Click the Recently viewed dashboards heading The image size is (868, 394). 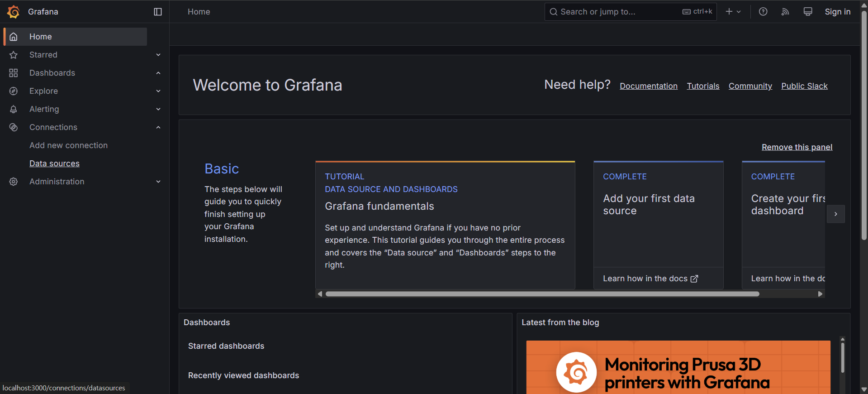[x=243, y=375]
